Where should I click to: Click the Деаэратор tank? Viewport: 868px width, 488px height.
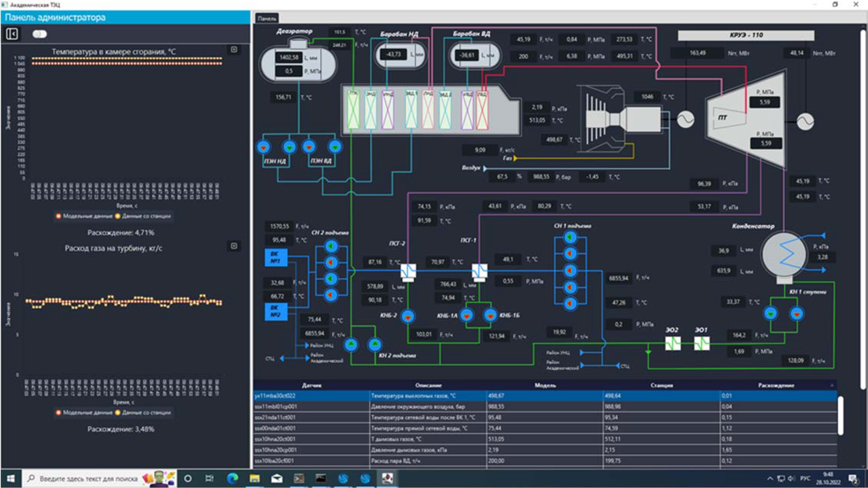(298, 63)
